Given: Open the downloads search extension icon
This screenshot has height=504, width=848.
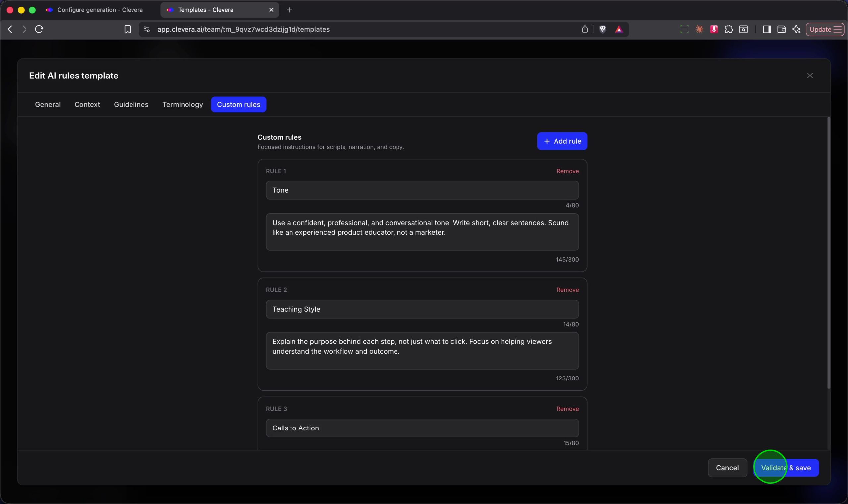Looking at the screenshot, I should tap(743, 29).
